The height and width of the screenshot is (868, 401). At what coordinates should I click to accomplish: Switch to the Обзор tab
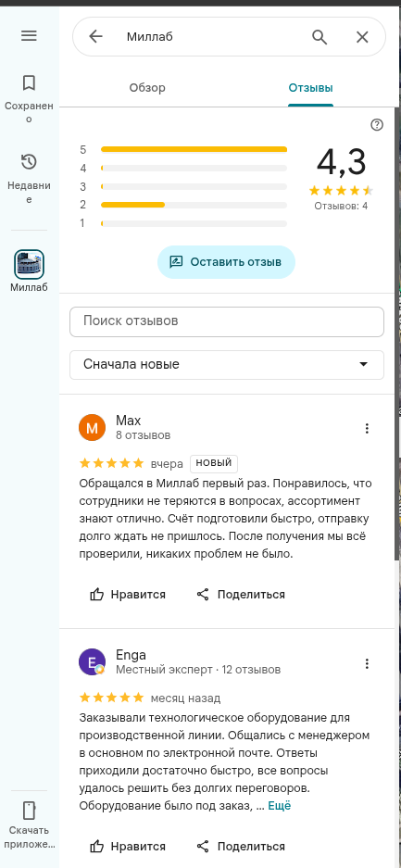(147, 88)
